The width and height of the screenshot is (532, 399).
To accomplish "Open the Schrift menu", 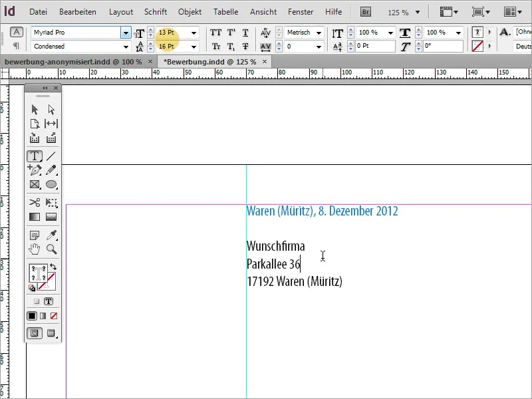I will (x=156, y=12).
